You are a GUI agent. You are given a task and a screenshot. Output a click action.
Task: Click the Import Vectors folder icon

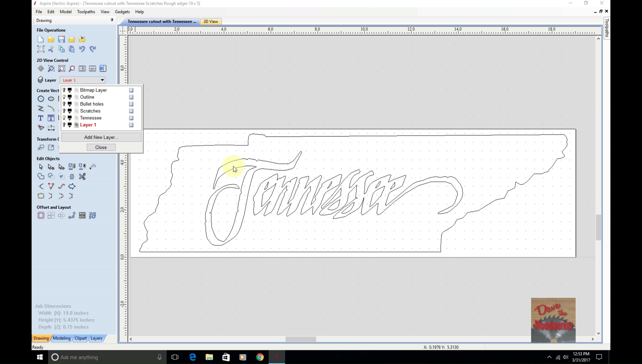pos(72,39)
